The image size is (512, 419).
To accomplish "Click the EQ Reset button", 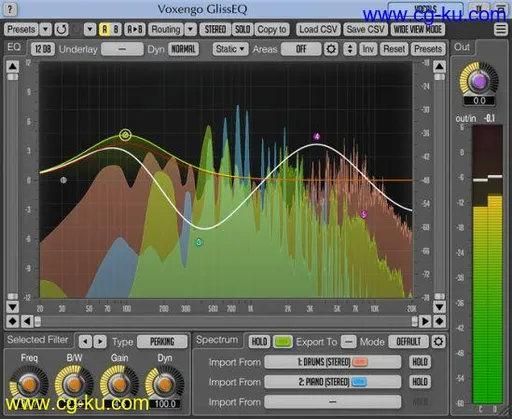I will point(394,49).
